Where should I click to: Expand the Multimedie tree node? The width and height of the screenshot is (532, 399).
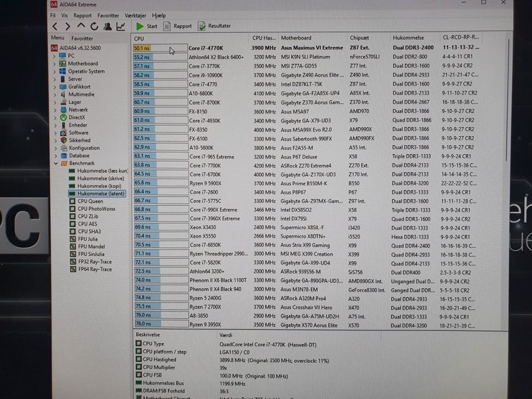pos(55,94)
